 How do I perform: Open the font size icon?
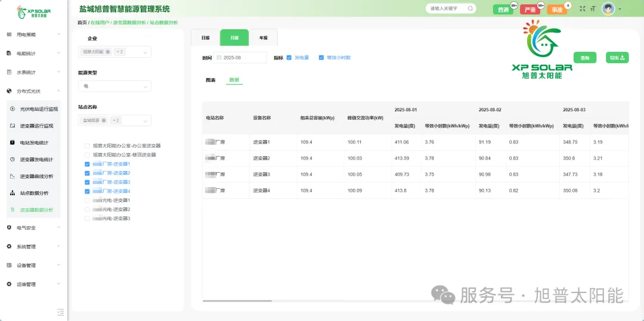tap(593, 8)
